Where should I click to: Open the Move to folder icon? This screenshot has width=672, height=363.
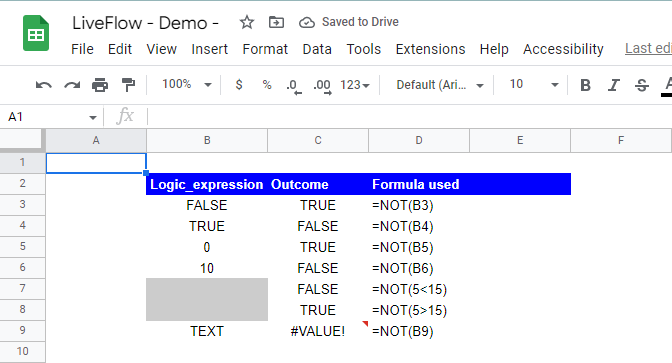(276, 22)
